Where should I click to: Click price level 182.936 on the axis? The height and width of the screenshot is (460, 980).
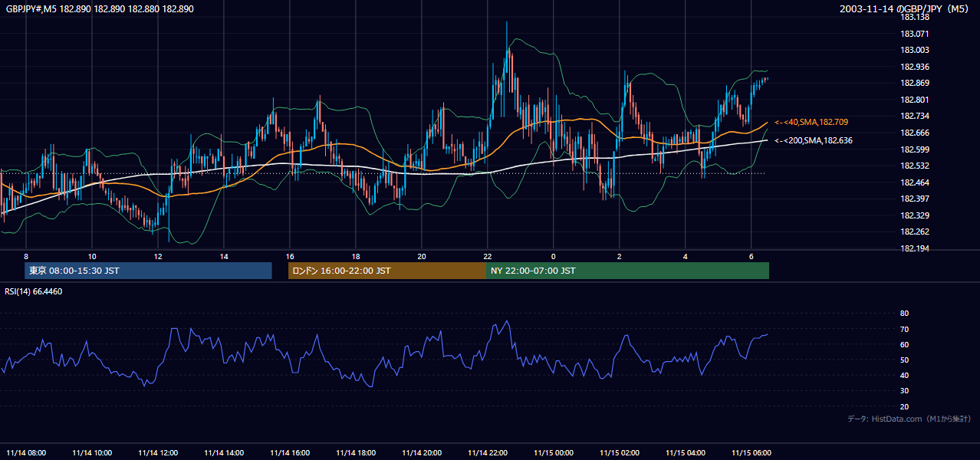(x=914, y=67)
